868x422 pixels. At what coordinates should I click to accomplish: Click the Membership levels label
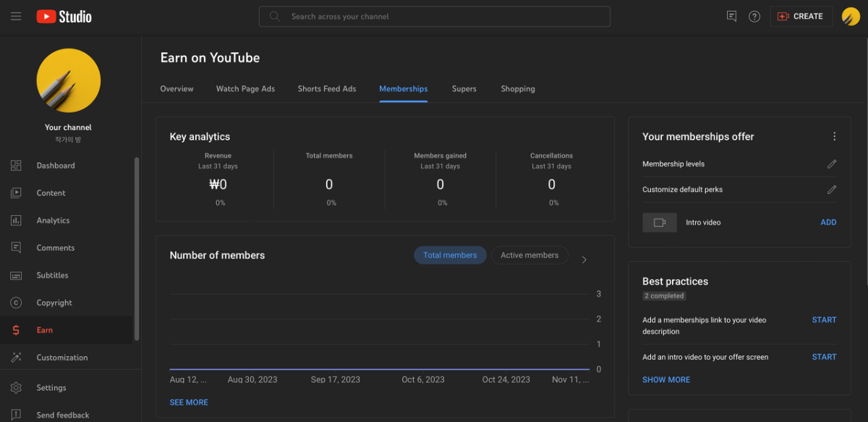click(673, 164)
